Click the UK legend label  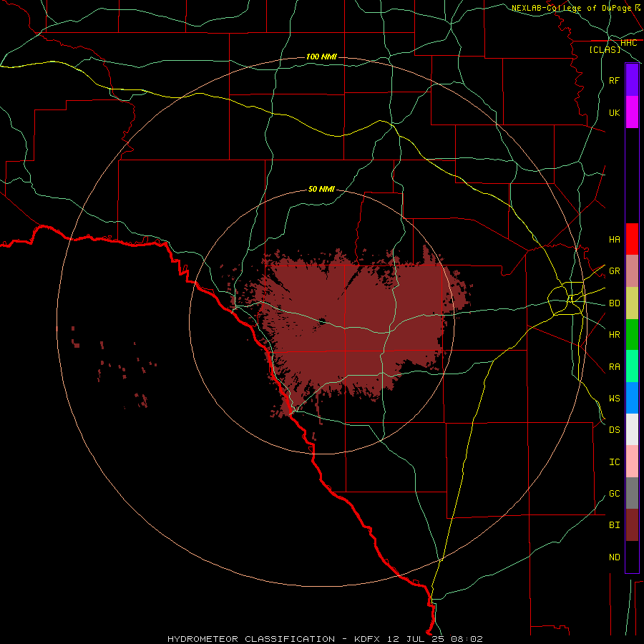pos(614,112)
